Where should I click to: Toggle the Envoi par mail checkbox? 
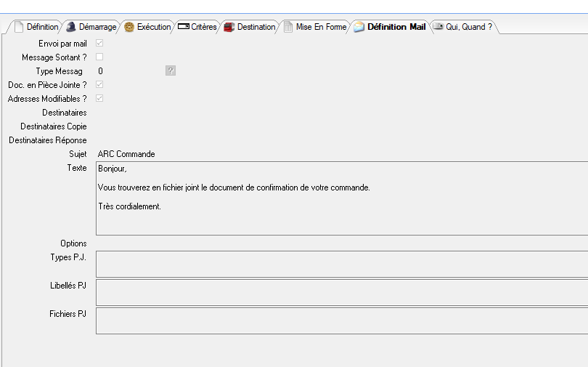coord(99,44)
